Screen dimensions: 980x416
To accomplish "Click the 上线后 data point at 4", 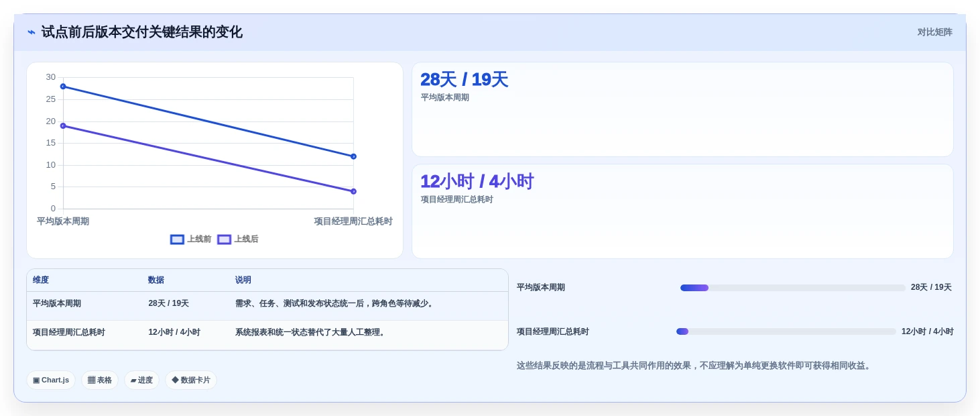I will 353,191.
